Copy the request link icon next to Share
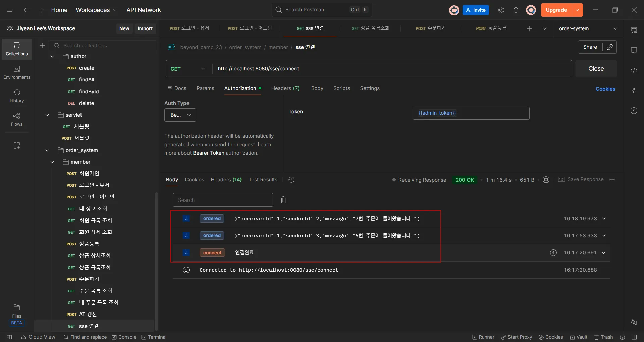Screen dimensions: 644x342 point(610,47)
